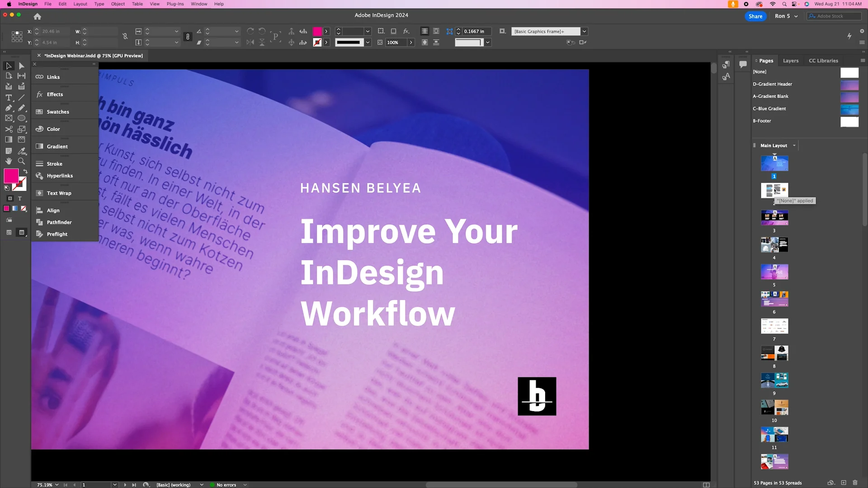Select page 3 thumbnail in the Pages panel
The width and height of the screenshot is (868, 488).
point(774,218)
